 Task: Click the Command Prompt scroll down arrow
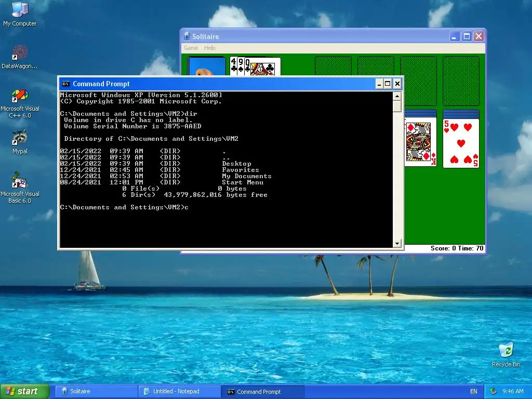click(397, 243)
